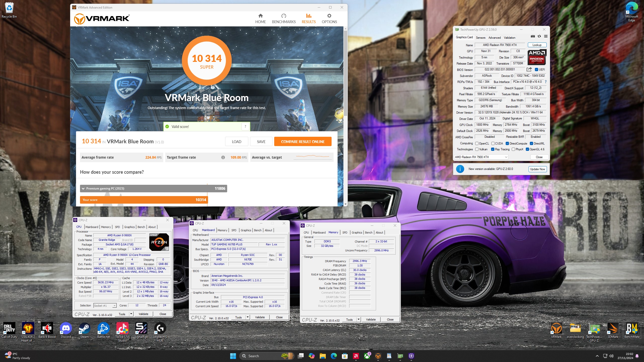Click the GPU-Z refresh icon
This screenshot has height=362, width=644.
pos(539,36)
